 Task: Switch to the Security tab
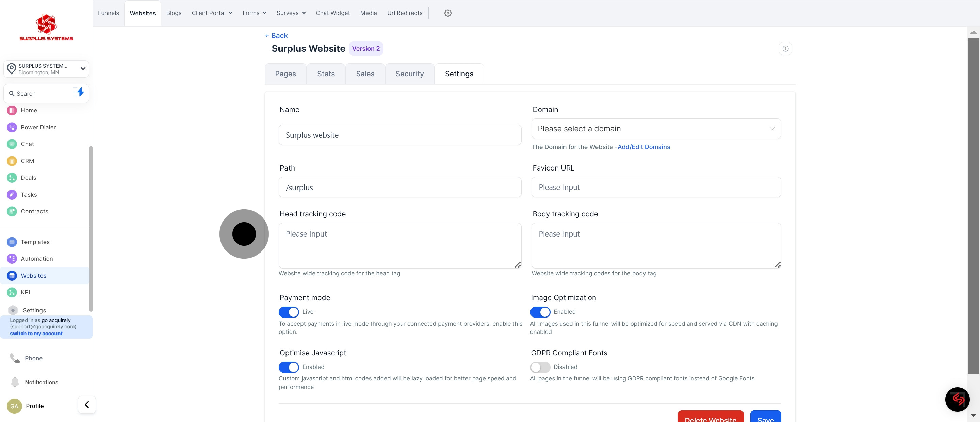(409, 74)
